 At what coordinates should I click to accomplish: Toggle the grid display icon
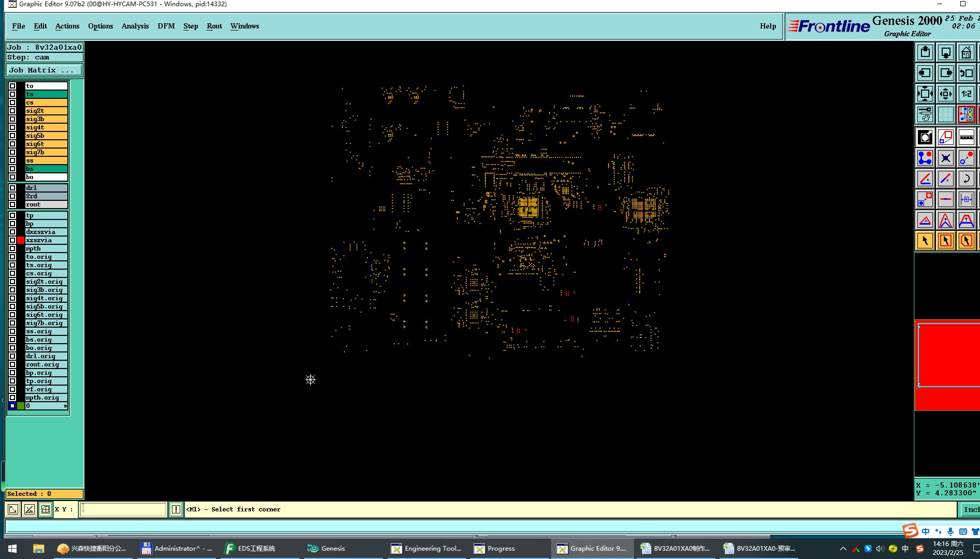pos(946,114)
